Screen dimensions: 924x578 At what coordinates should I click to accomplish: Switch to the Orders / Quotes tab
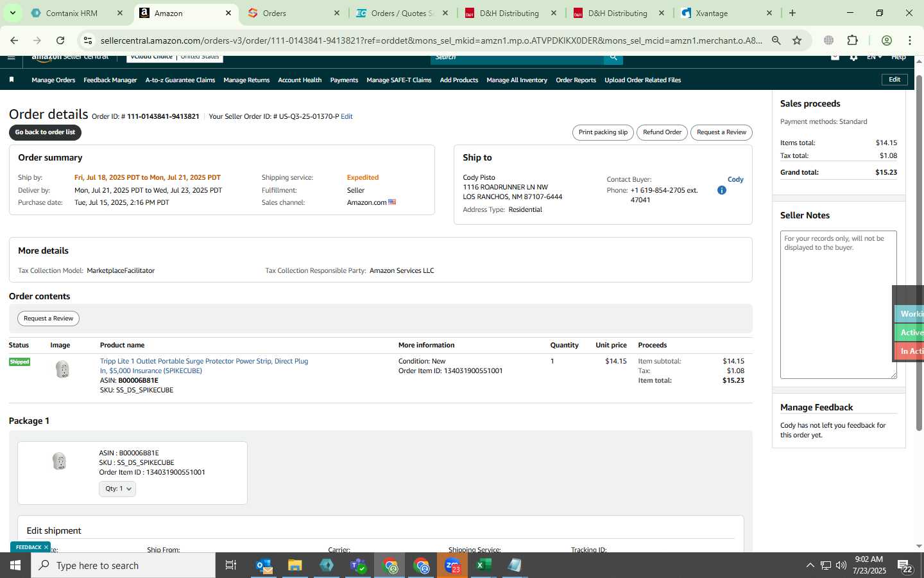(403, 13)
